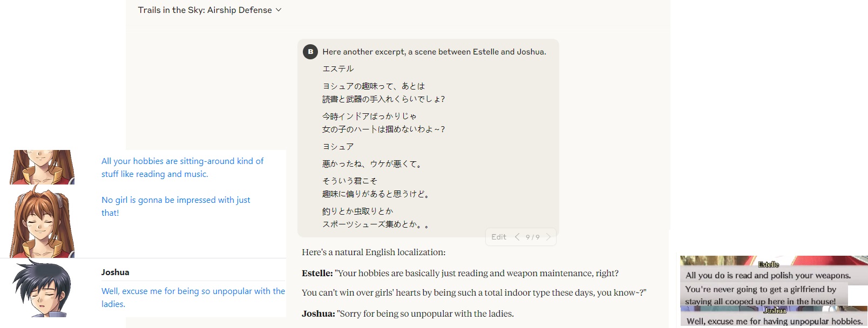The height and width of the screenshot is (328, 868).
Task: Go to the next message version arrow
Action: [x=548, y=237]
